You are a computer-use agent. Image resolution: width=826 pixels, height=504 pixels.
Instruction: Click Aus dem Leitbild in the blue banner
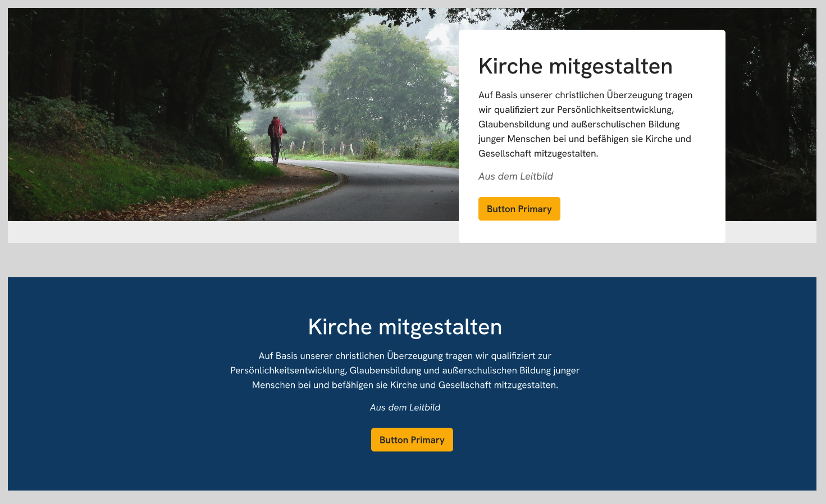pos(405,407)
